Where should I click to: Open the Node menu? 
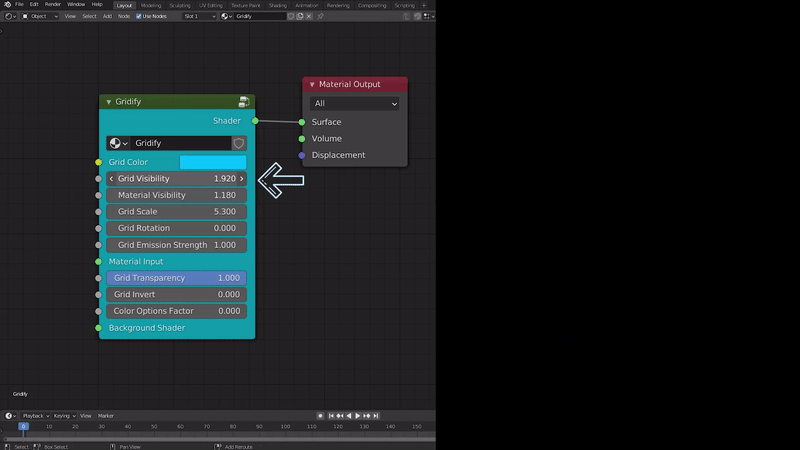(x=124, y=16)
